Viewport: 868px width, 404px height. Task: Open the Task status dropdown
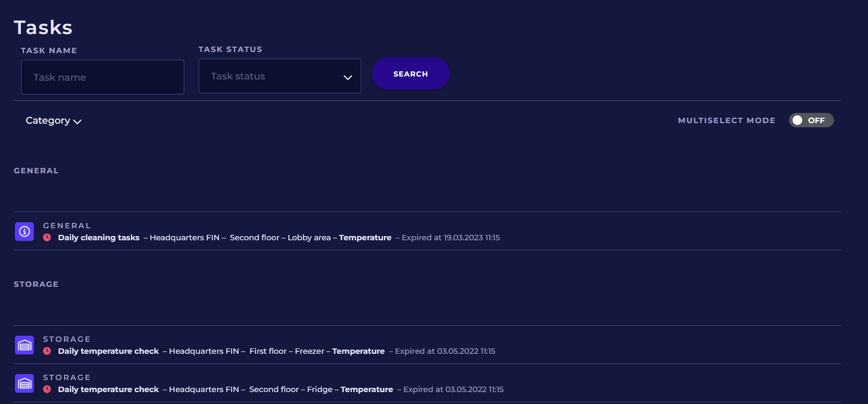pyautogui.click(x=279, y=76)
